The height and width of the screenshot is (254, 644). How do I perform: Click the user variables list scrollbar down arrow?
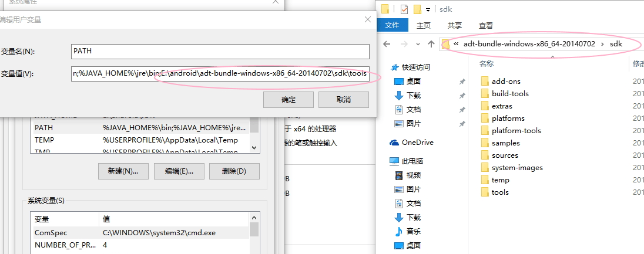(x=254, y=148)
